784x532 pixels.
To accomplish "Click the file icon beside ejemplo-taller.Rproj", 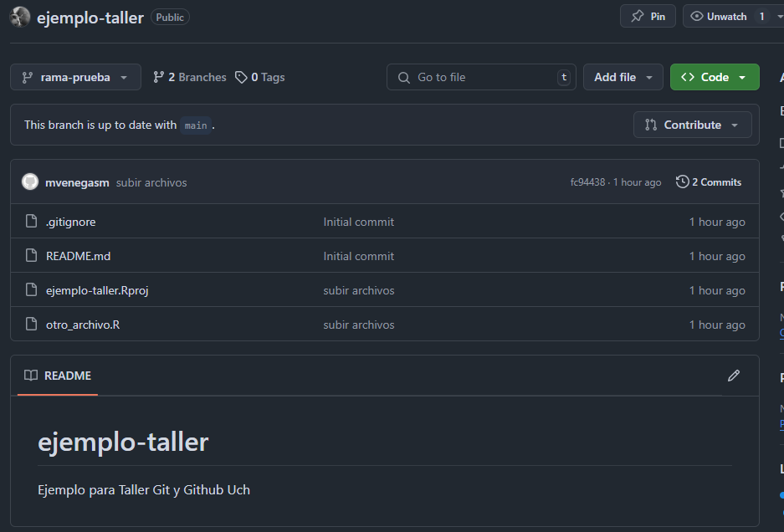I will pyautogui.click(x=31, y=289).
